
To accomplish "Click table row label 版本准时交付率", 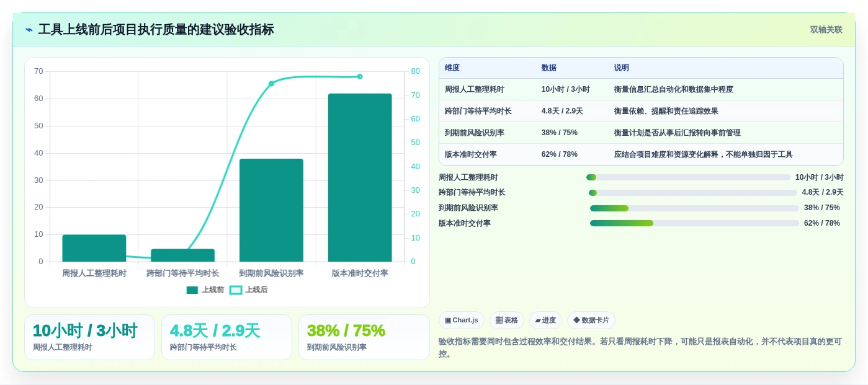I will (471, 154).
